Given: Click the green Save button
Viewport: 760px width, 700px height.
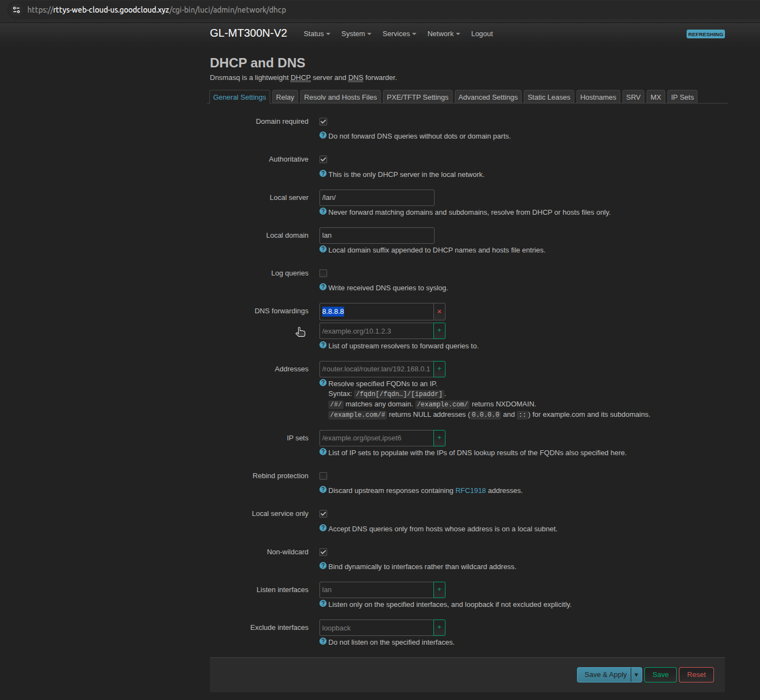Looking at the screenshot, I should [x=660, y=675].
